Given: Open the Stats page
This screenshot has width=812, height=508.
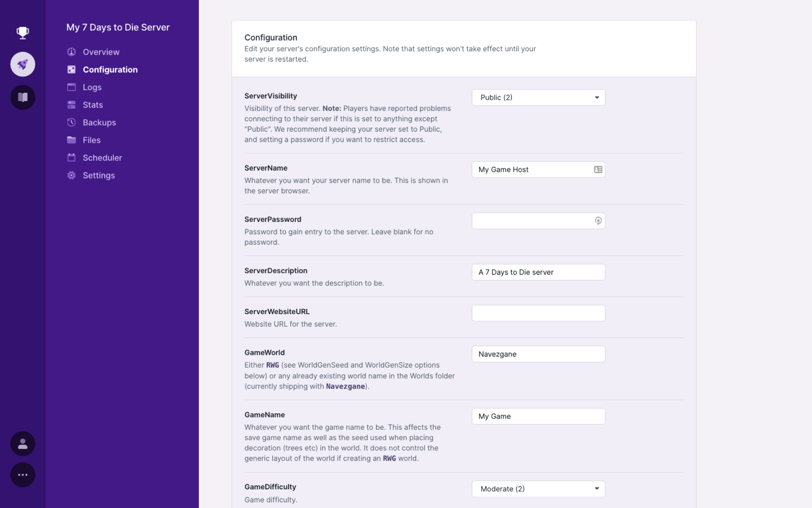Looking at the screenshot, I should [93, 105].
